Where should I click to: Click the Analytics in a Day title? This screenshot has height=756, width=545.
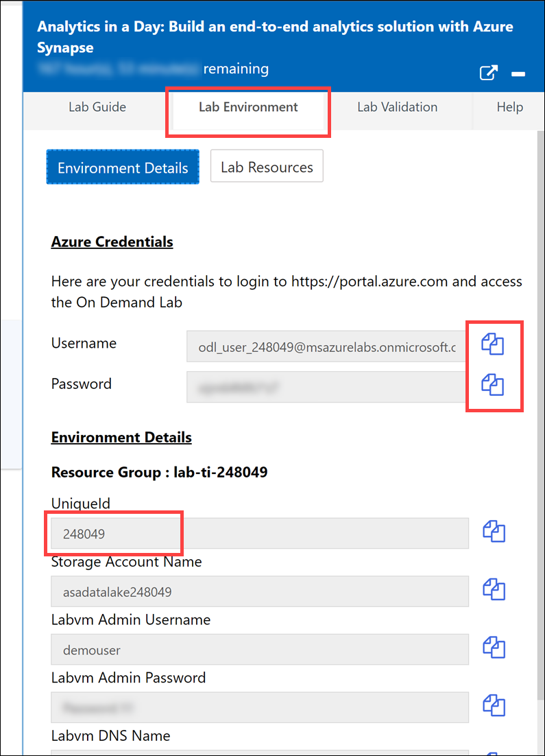(x=275, y=36)
